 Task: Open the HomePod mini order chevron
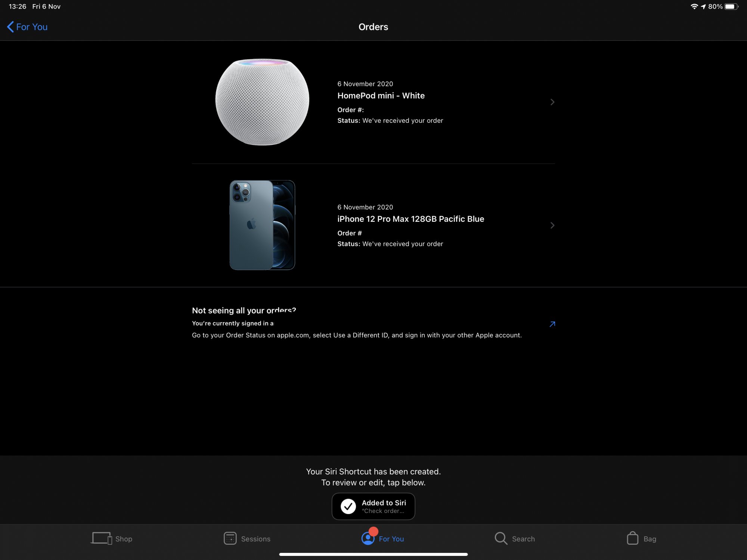point(552,102)
